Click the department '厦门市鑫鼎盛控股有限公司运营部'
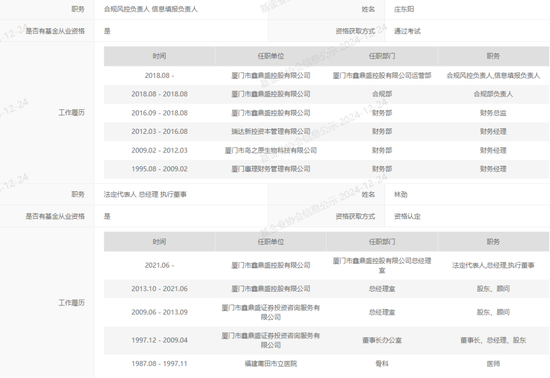The image size is (550, 378). pyautogui.click(x=382, y=75)
